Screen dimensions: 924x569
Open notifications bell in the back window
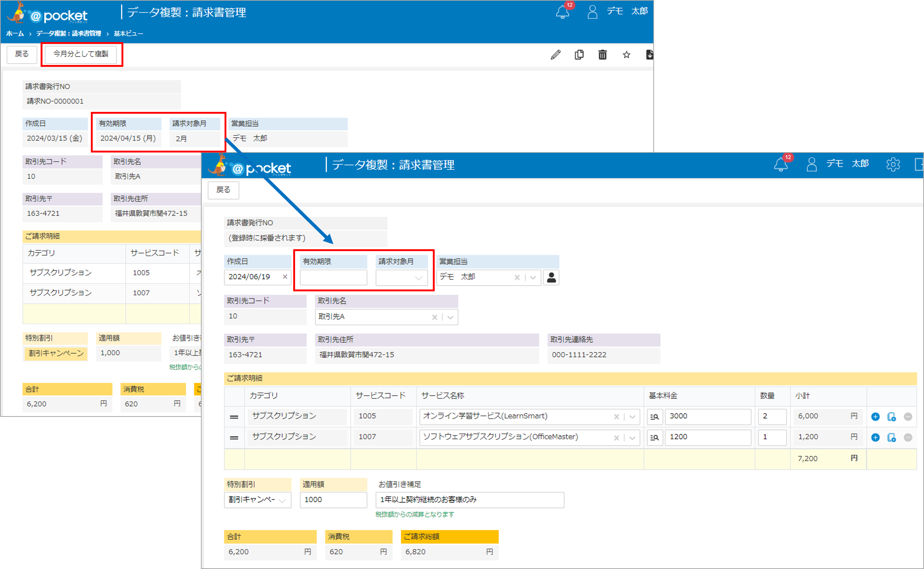pyautogui.click(x=562, y=12)
